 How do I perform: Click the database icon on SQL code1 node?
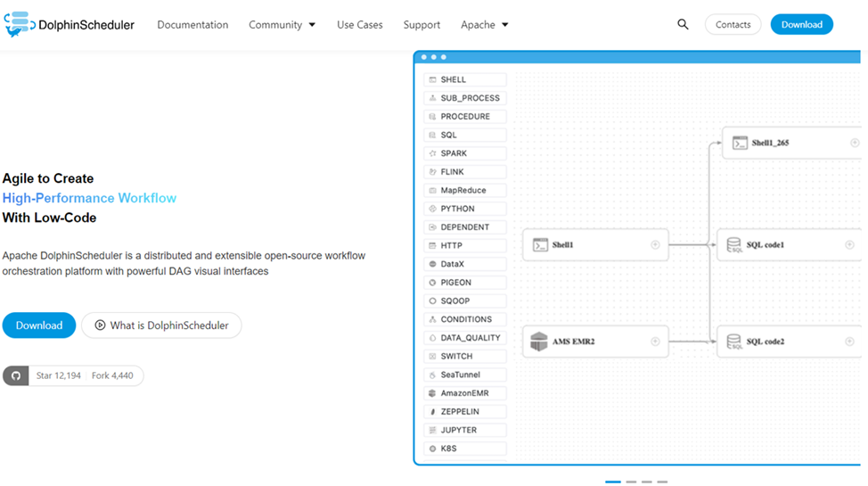pyautogui.click(x=734, y=245)
